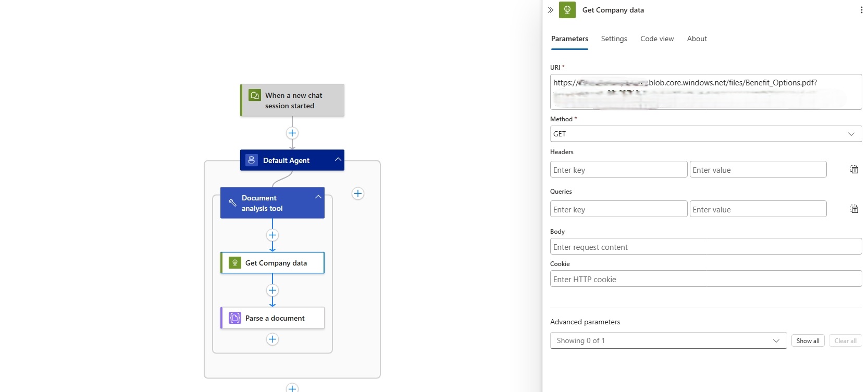The height and width of the screenshot is (392, 868).
Task: Open the Method dropdown showing GET
Action: point(706,134)
